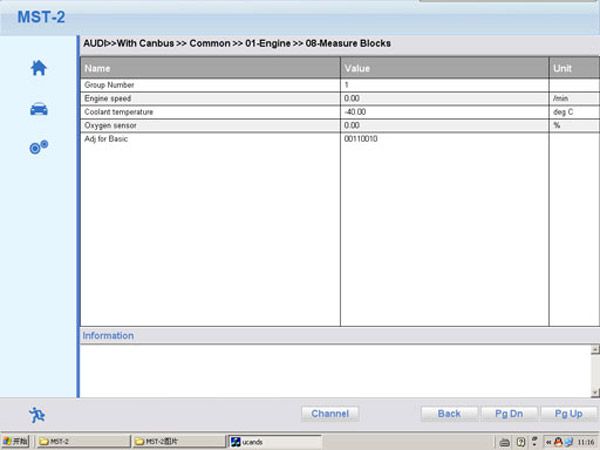Select the Engine speed row
The height and width of the screenshot is (450, 600).
tap(210, 99)
